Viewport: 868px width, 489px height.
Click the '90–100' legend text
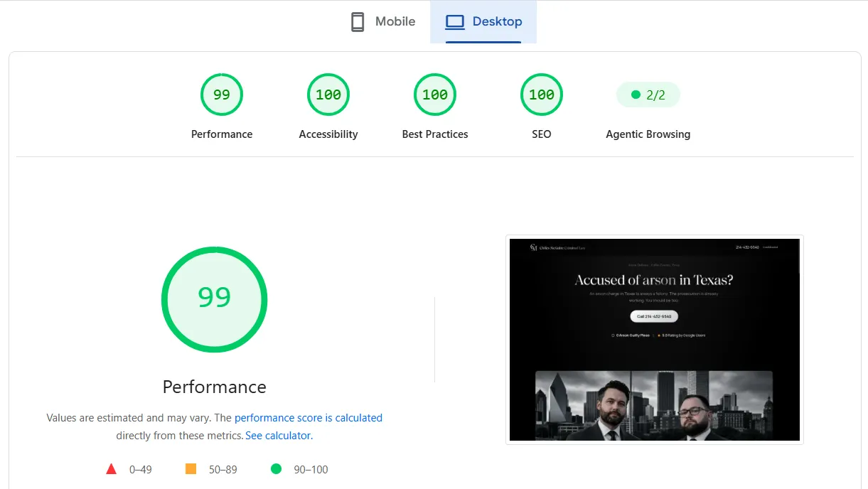click(311, 470)
